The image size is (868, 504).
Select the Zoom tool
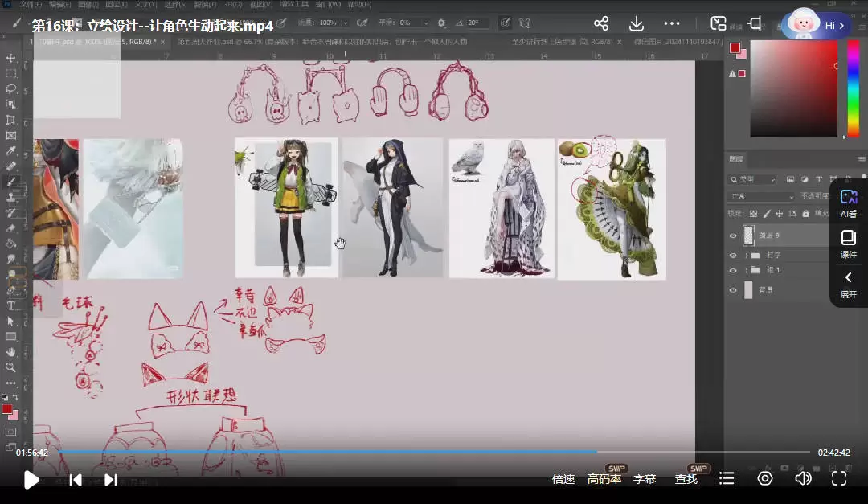point(10,367)
